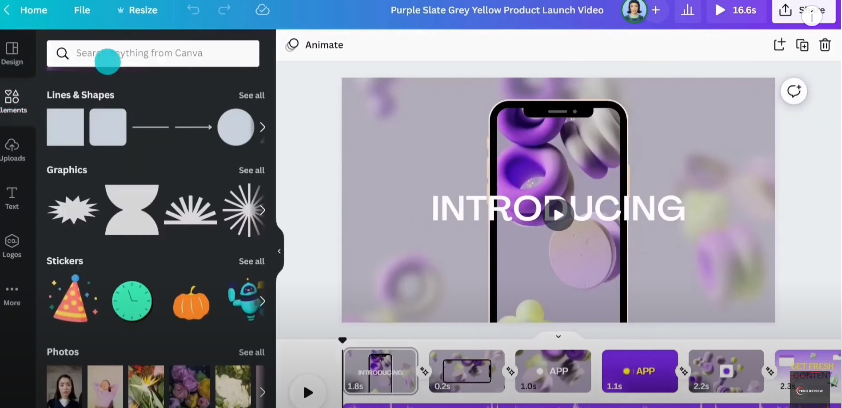This screenshot has height=408, width=842.
Task: Add the pumpkin sticker
Action: pos(191,302)
